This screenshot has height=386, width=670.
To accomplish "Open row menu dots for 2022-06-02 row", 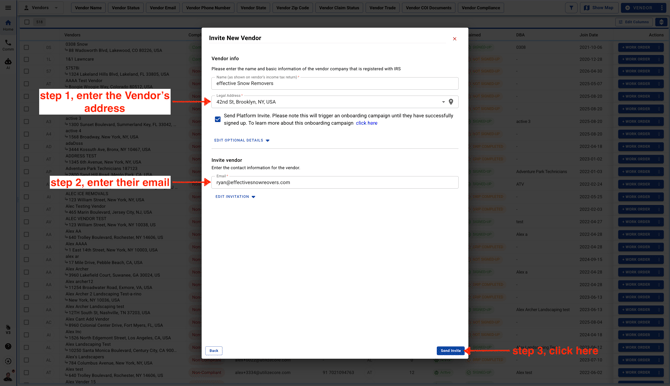I will (659, 372).
